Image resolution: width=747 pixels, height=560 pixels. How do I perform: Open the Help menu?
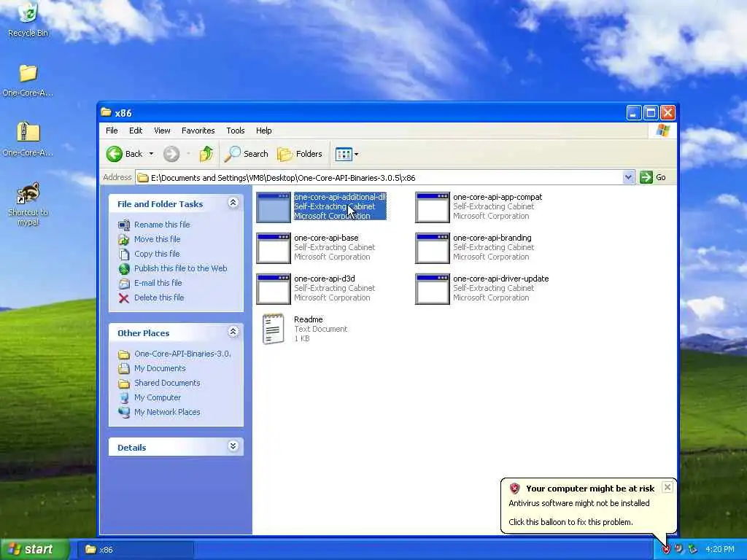[263, 131]
